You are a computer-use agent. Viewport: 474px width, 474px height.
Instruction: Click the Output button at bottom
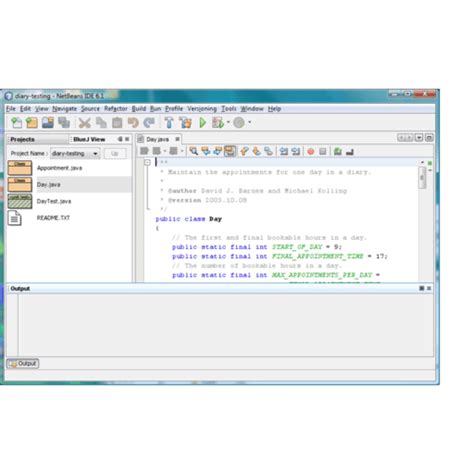[23, 363]
